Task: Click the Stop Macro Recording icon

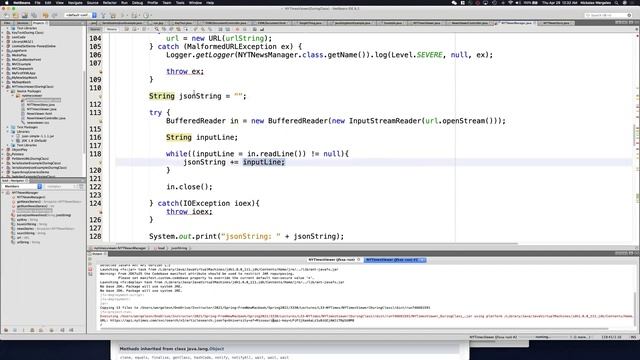Action: click(245, 29)
